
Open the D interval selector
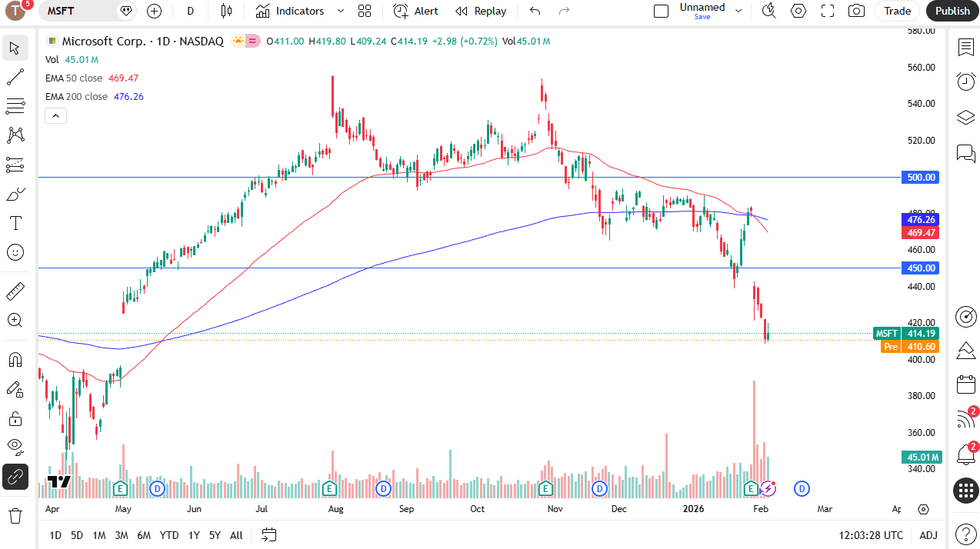pos(190,11)
